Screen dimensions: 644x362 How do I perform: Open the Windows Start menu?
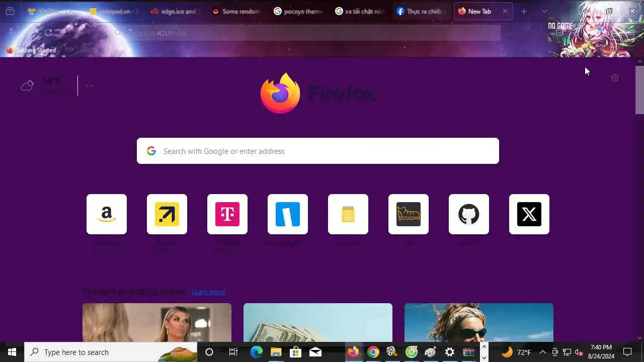[x=12, y=352]
